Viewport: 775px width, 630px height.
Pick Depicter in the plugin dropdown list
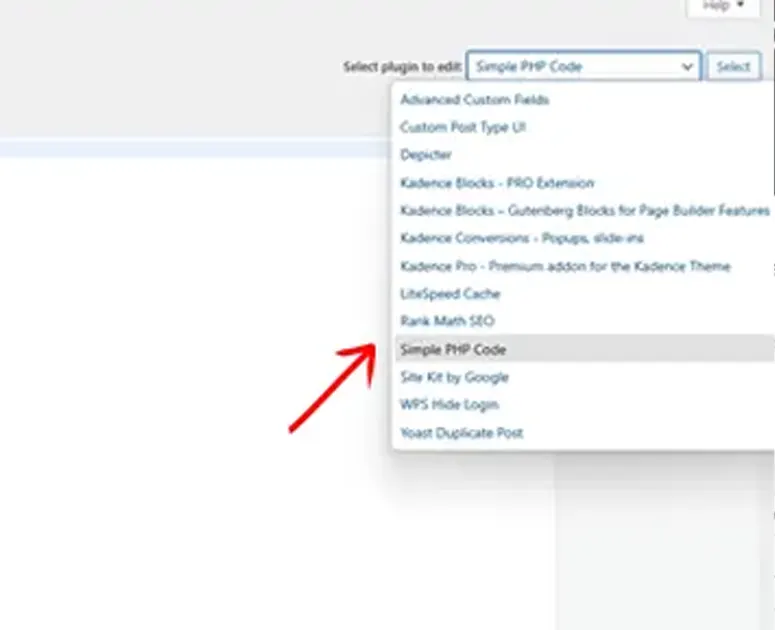tap(426, 155)
